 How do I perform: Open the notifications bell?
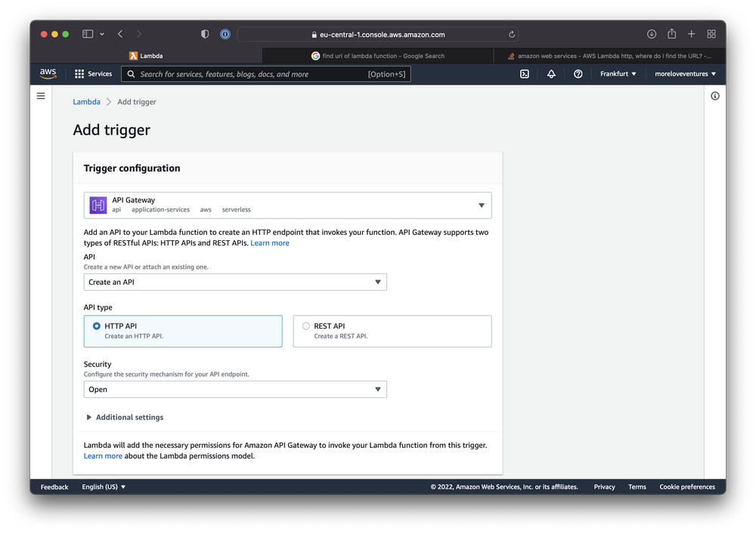click(550, 73)
